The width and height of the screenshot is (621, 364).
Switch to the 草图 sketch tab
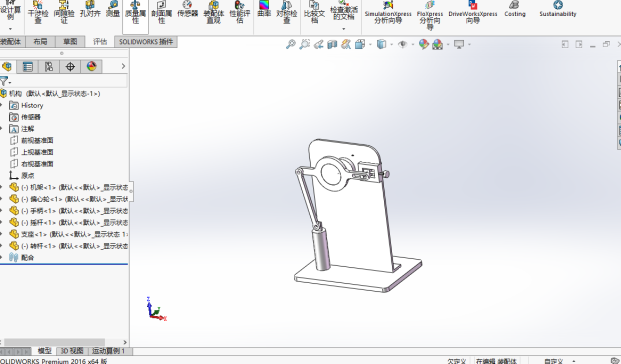click(70, 41)
